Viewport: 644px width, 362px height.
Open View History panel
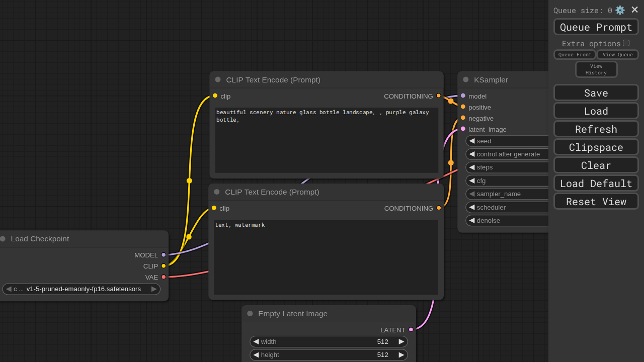(596, 69)
